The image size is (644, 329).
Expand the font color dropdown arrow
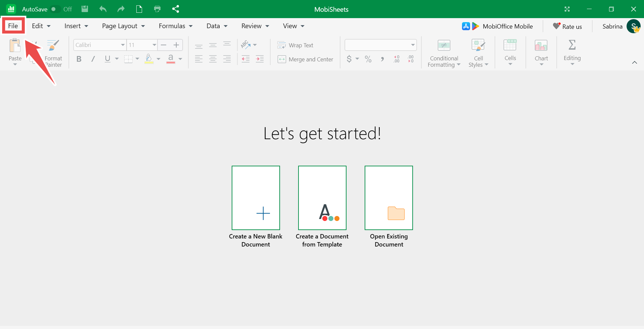pyautogui.click(x=180, y=59)
